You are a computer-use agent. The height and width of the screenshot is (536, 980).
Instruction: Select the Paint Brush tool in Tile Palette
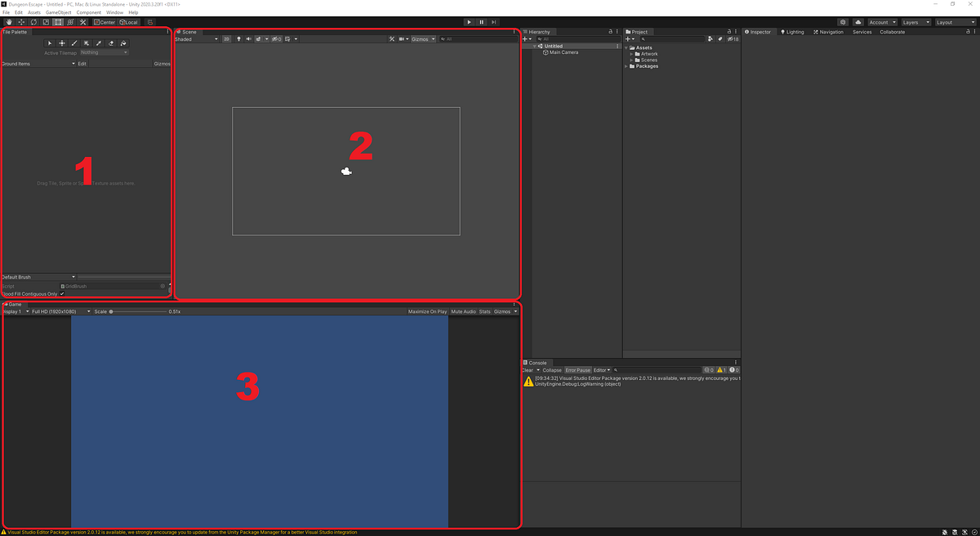[74, 43]
